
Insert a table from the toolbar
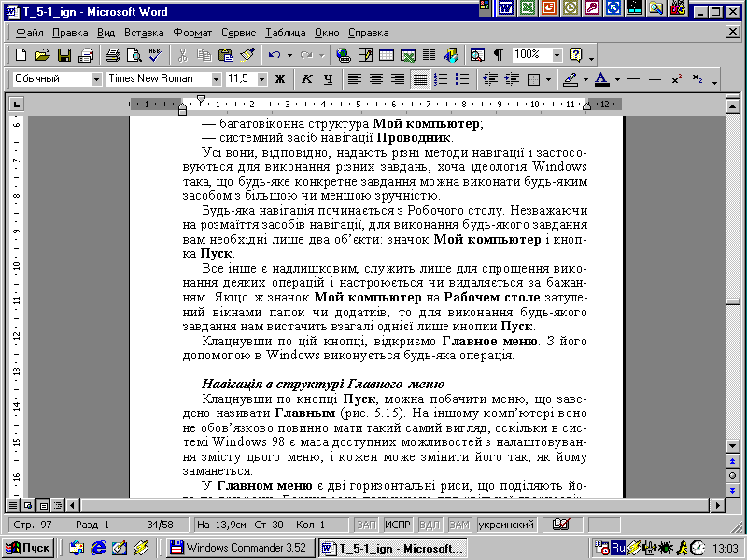pos(387,55)
